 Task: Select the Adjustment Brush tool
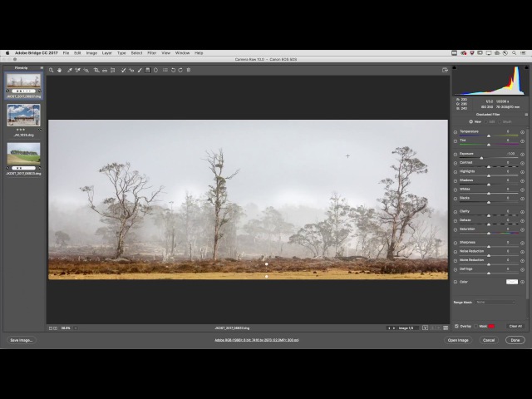140,70
